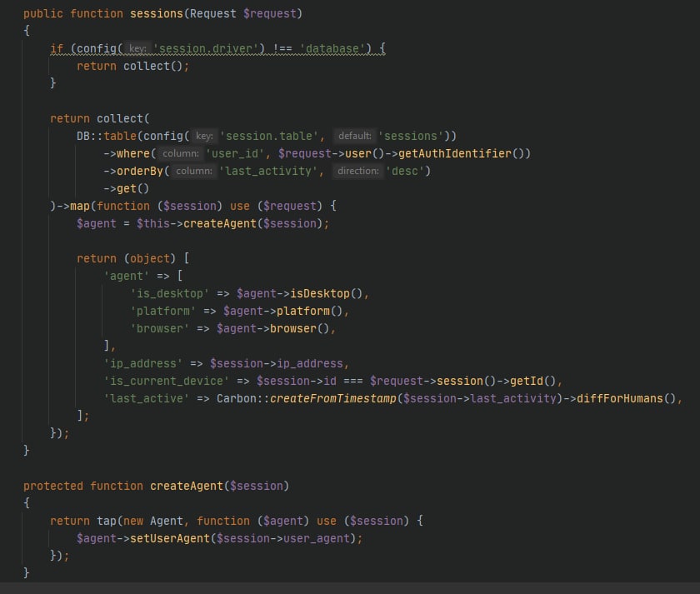Click the 'platform' array key string
Screen dimensions: 700x594
click(163, 311)
